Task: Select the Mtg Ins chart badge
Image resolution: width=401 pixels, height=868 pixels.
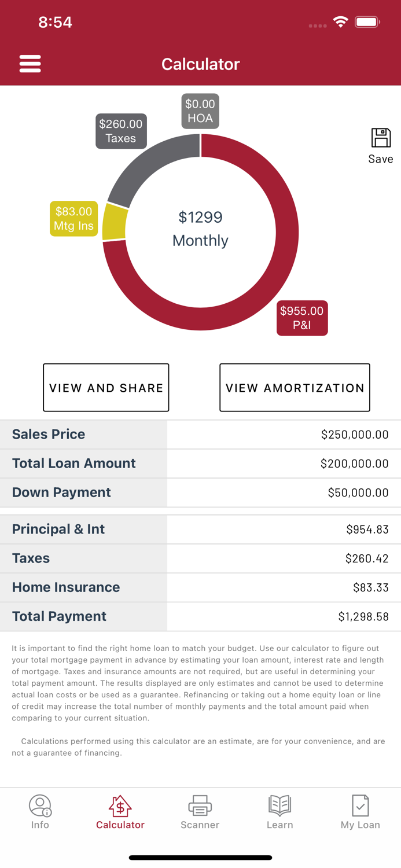Action: [73, 218]
